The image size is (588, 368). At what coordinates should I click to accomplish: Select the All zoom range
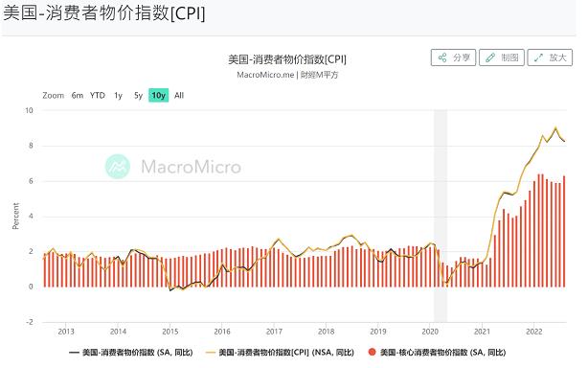coord(179,95)
